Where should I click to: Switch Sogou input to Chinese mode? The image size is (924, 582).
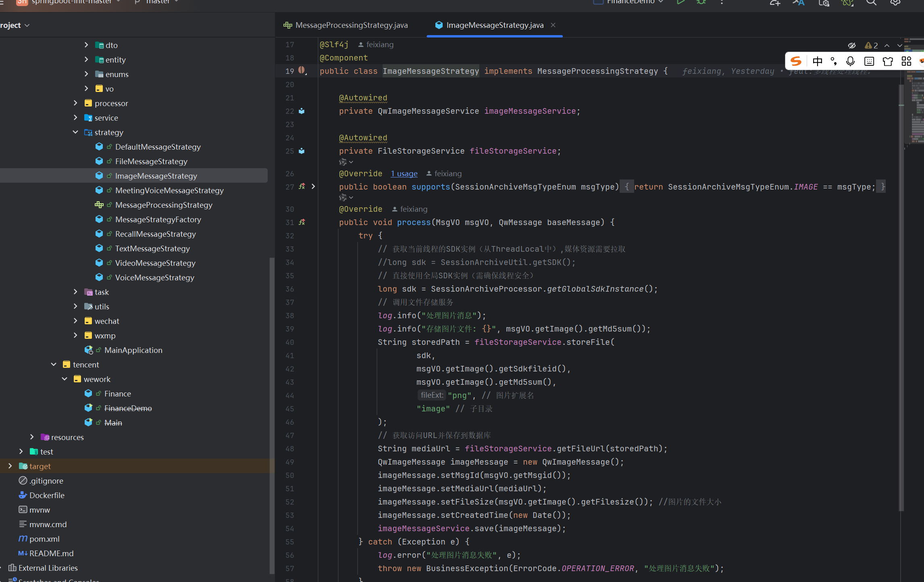[817, 61]
